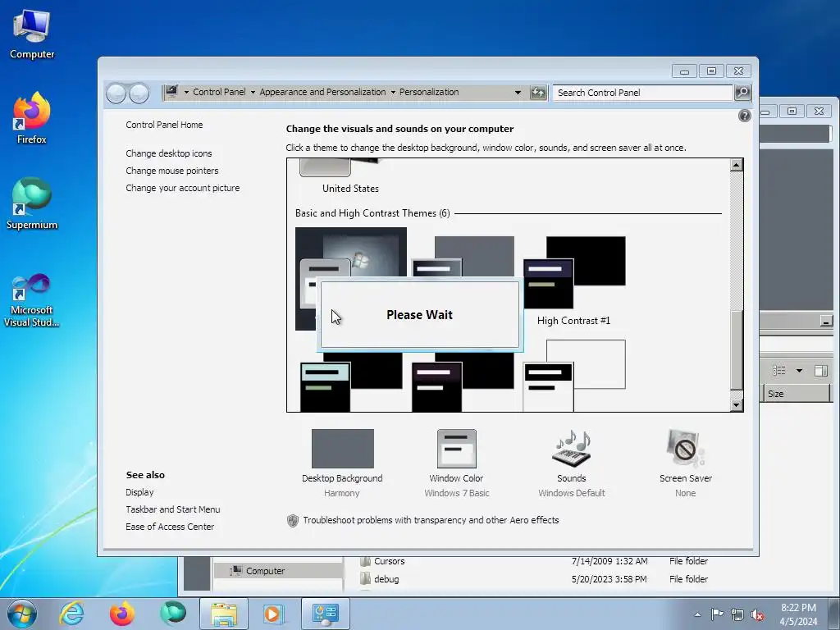Open Change mouse pointers link

click(172, 171)
